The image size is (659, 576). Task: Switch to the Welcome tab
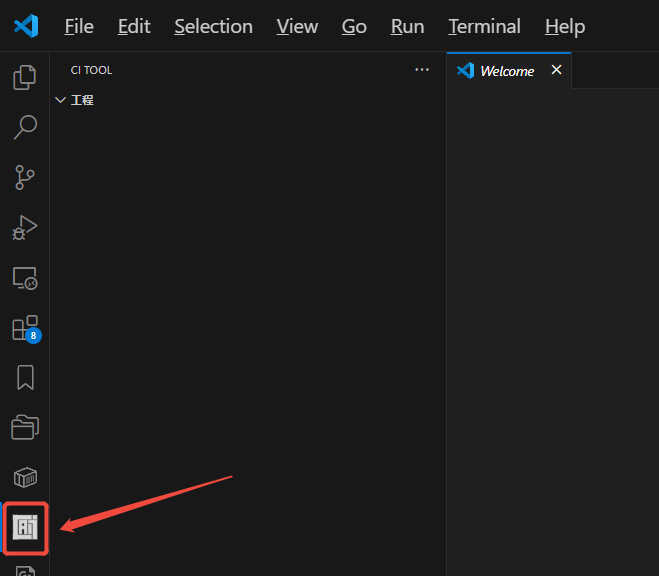tap(506, 71)
